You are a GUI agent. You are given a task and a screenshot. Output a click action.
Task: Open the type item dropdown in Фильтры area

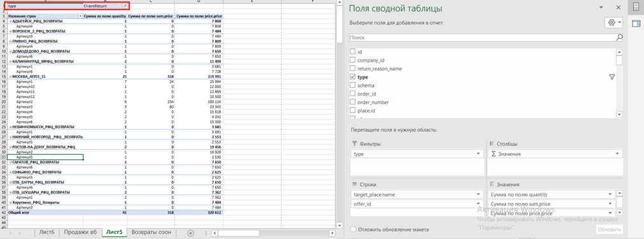click(478, 154)
